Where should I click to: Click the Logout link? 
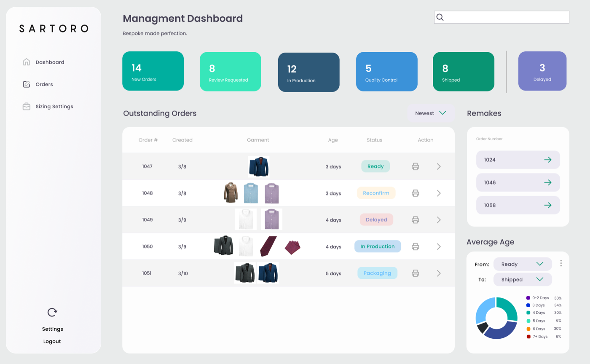point(52,341)
